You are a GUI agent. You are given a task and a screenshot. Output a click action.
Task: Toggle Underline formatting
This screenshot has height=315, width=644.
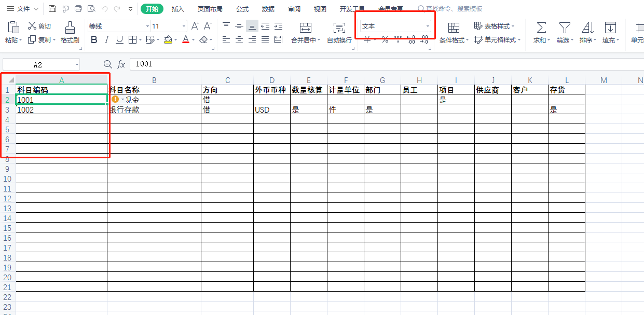coord(119,39)
